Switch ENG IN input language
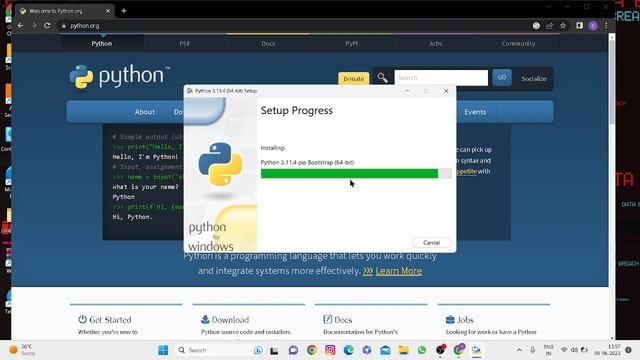The image size is (640, 360). coord(549,350)
